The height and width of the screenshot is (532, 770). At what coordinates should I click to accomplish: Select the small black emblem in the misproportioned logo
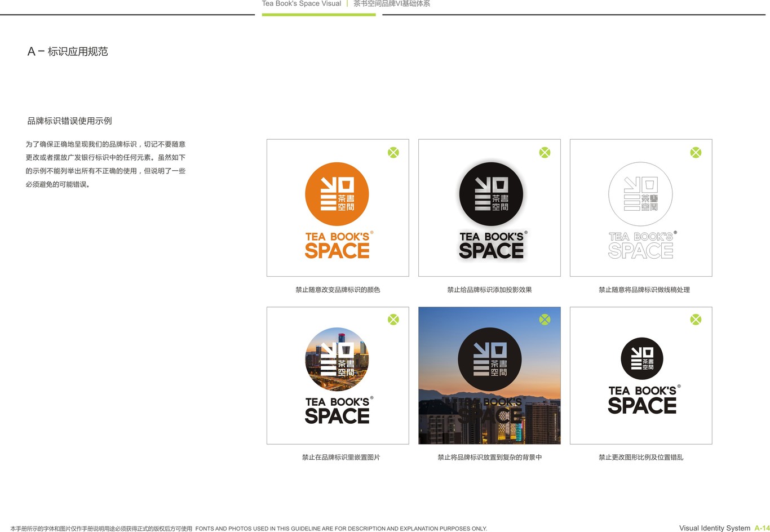click(x=642, y=358)
